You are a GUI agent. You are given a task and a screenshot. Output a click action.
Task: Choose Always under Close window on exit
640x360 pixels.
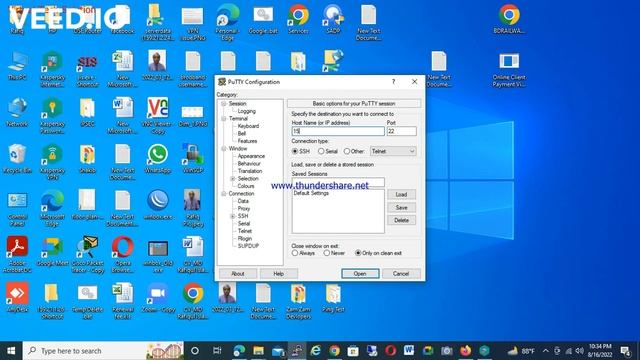(295, 253)
